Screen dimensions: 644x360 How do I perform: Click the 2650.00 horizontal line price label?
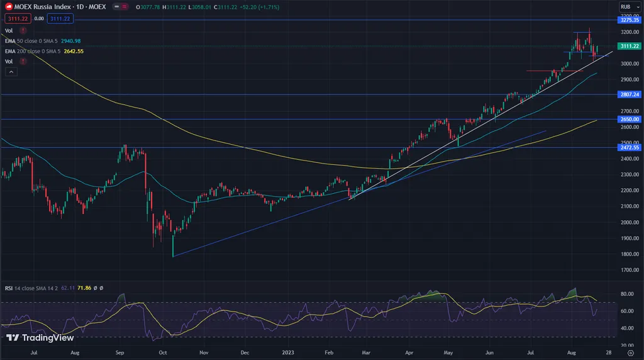(628, 119)
